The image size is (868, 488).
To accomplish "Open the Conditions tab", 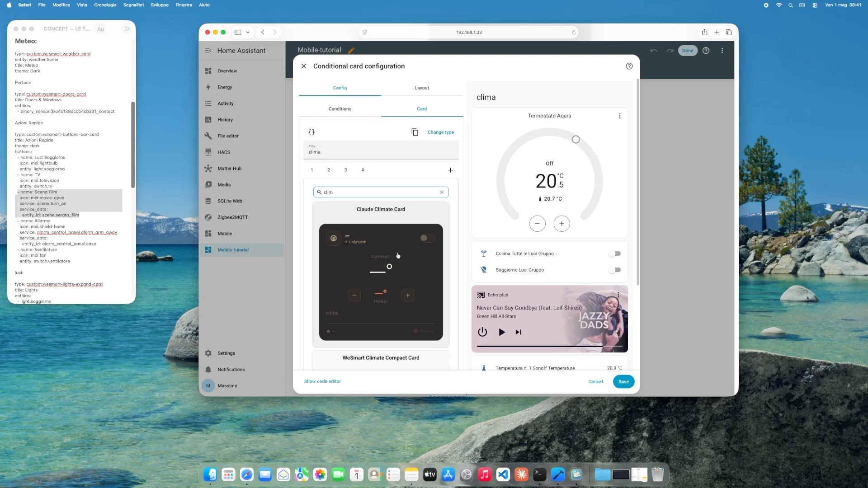I will pos(340,109).
